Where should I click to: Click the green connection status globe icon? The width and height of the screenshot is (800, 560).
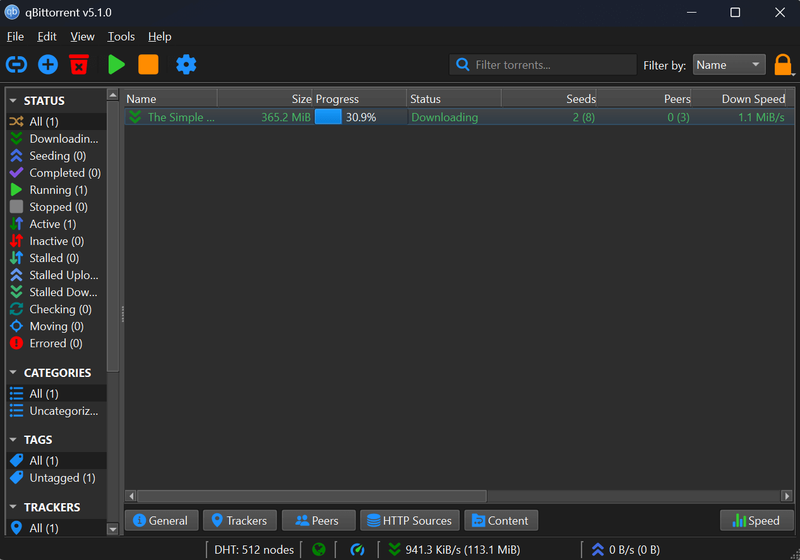click(319, 549)
